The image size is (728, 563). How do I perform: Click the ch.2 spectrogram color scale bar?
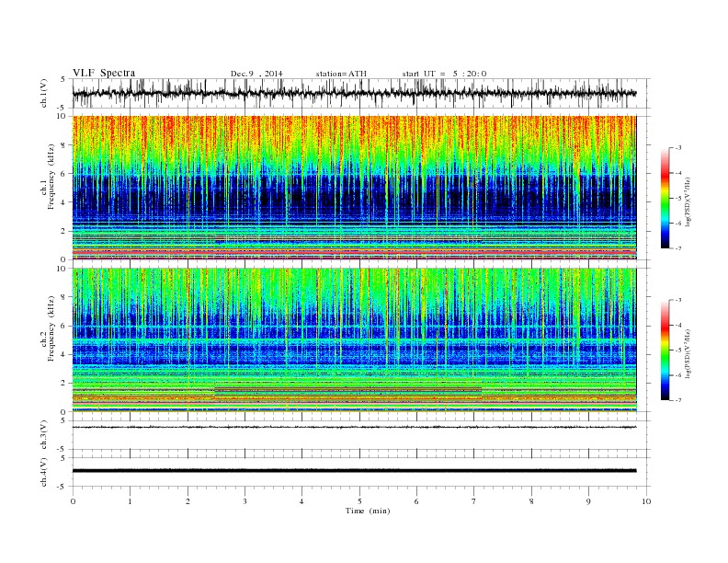(665, 350)
